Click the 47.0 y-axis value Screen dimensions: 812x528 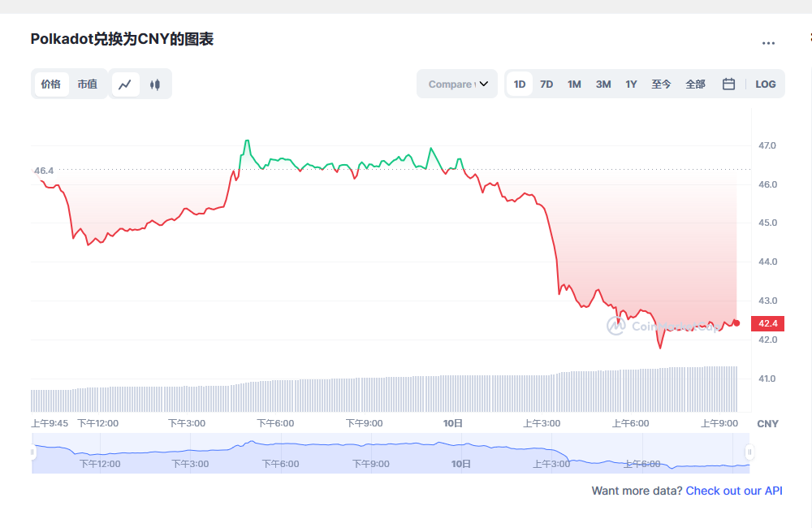coord(767,145)
